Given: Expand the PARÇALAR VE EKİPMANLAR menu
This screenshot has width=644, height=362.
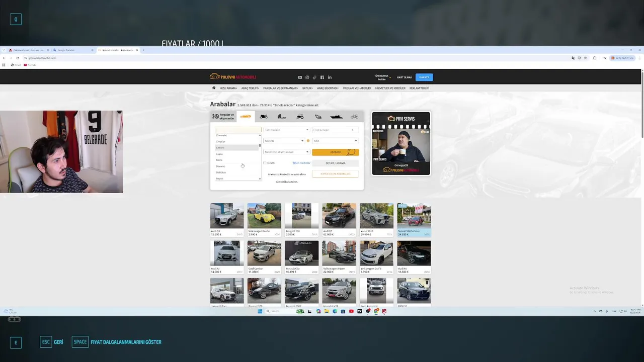Looking at the screenshot, I should [281, 88].
